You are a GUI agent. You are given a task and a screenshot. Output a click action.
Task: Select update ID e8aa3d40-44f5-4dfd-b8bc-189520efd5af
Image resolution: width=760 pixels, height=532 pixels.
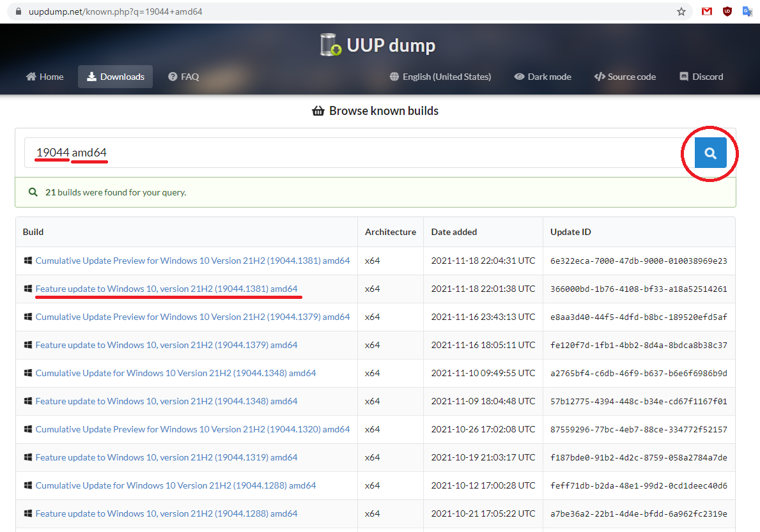639,317
